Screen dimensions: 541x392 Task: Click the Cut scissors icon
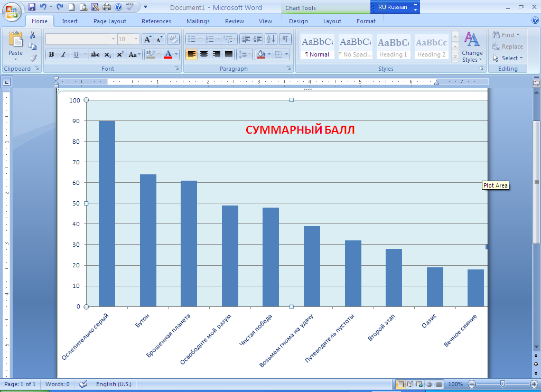click(33, 35)
